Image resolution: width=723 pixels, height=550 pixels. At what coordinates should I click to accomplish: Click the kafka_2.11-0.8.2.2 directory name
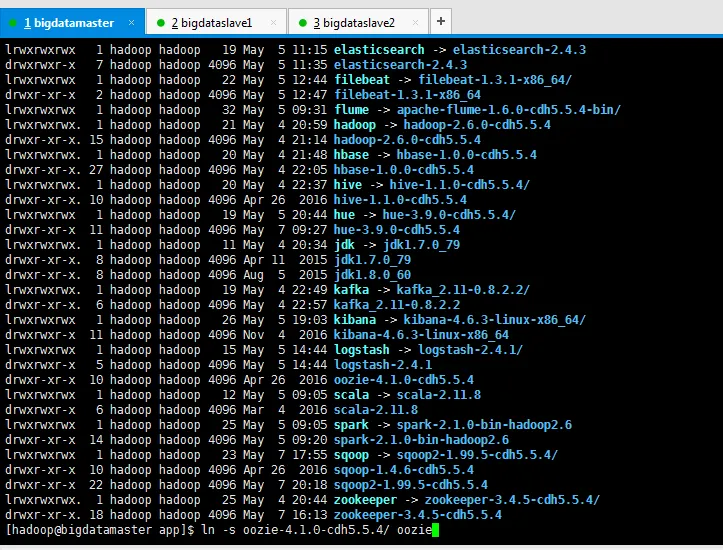pos(397,305)
